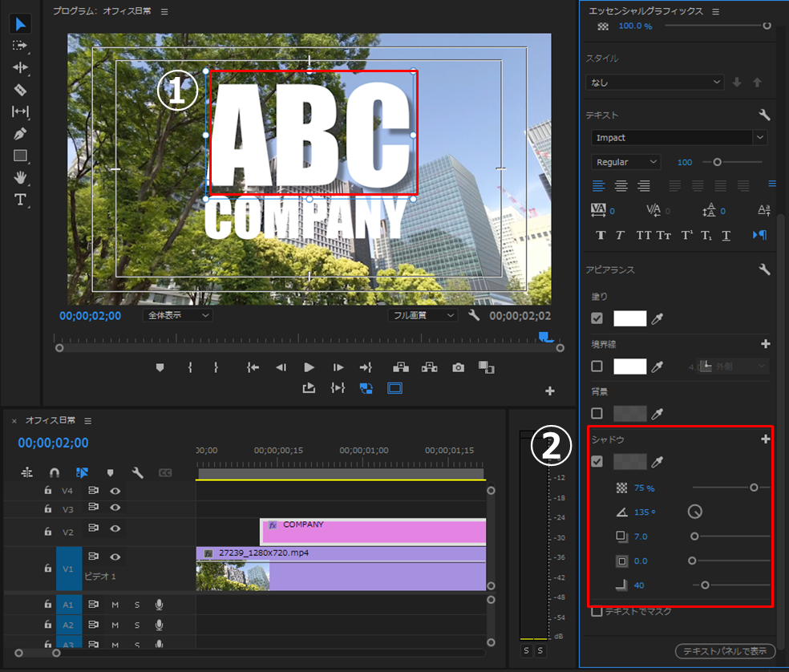This screenshot has height=672, width=789.
Task: Click the fill color eyedropper
Action: click(x=657, y=318)
